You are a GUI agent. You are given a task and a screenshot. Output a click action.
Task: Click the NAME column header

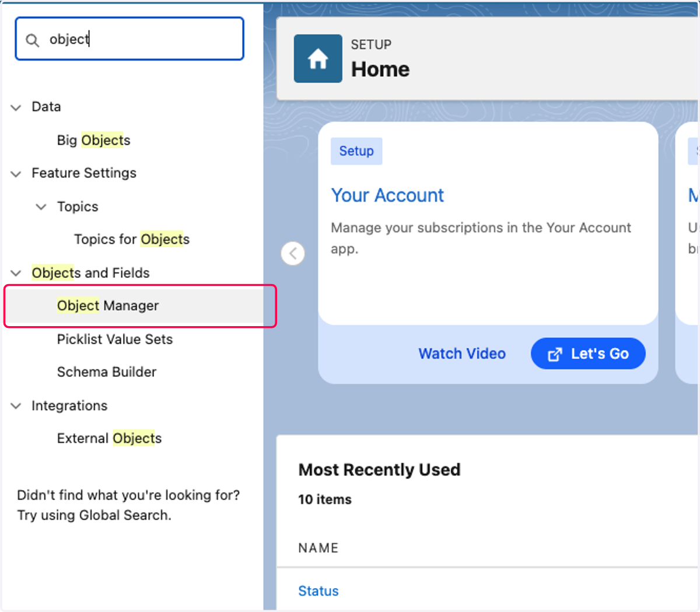click(x=318, y=548)
